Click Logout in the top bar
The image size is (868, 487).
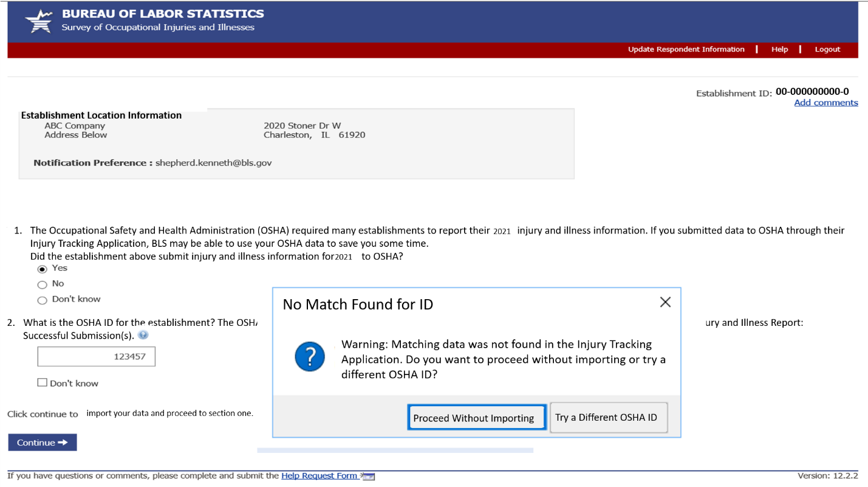827,49
